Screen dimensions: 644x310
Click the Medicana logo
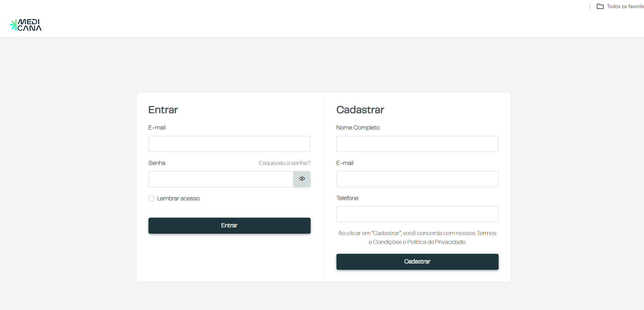pos(26,25)
